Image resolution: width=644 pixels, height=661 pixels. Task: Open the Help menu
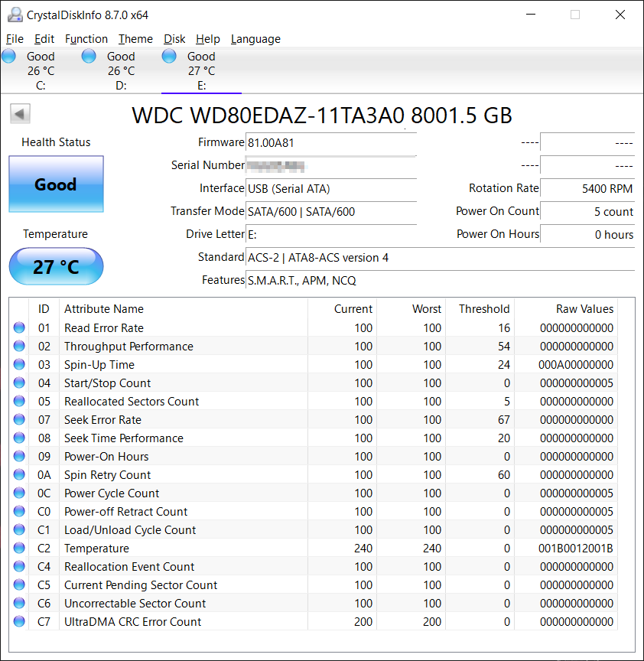208,39
